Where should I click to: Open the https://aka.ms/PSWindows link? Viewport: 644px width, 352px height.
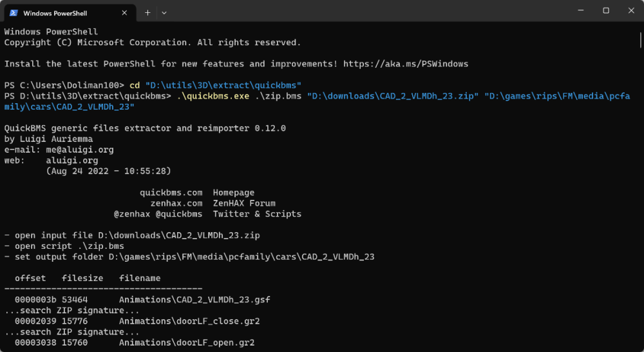coord(406,64)
